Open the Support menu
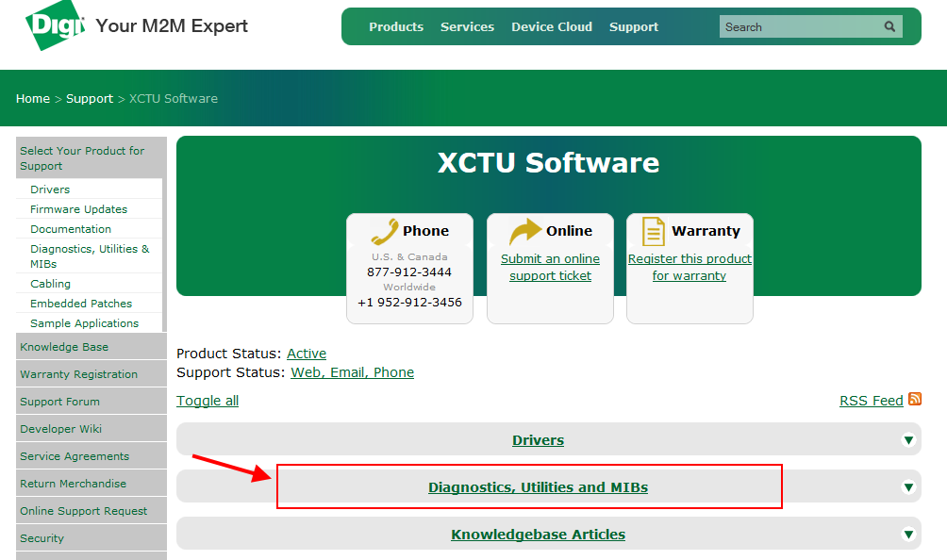 pos(634,26)
